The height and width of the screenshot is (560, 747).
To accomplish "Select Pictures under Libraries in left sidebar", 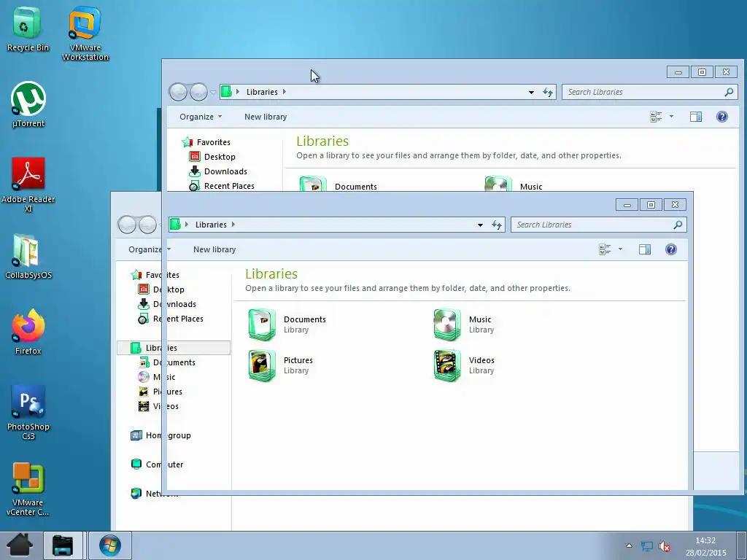I will pyautogui.click(x=160, y=392).
